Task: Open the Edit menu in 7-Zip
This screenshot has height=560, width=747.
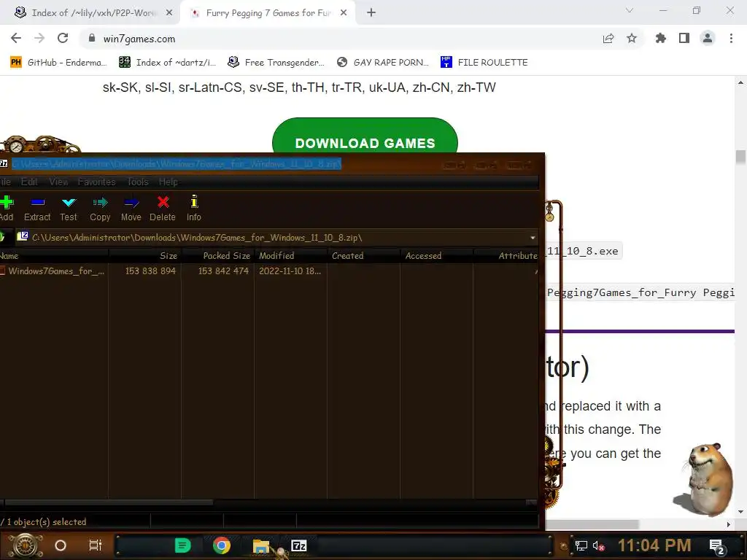Action: click(x=29, y=182)
